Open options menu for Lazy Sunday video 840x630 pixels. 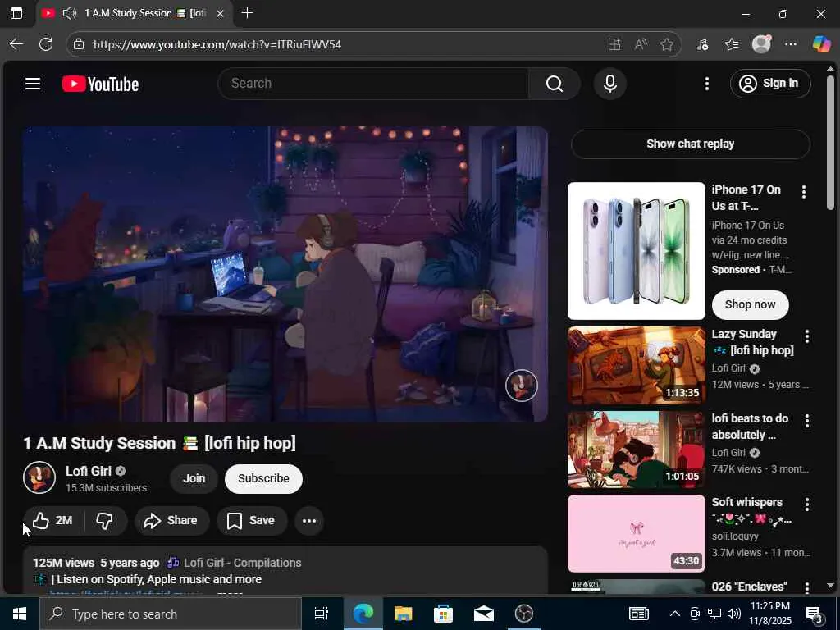pos(807,336)
